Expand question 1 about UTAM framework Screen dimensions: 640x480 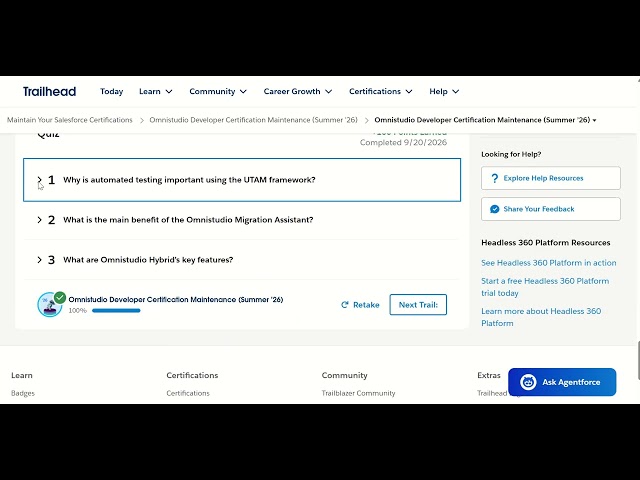click(x=40, y=180)
